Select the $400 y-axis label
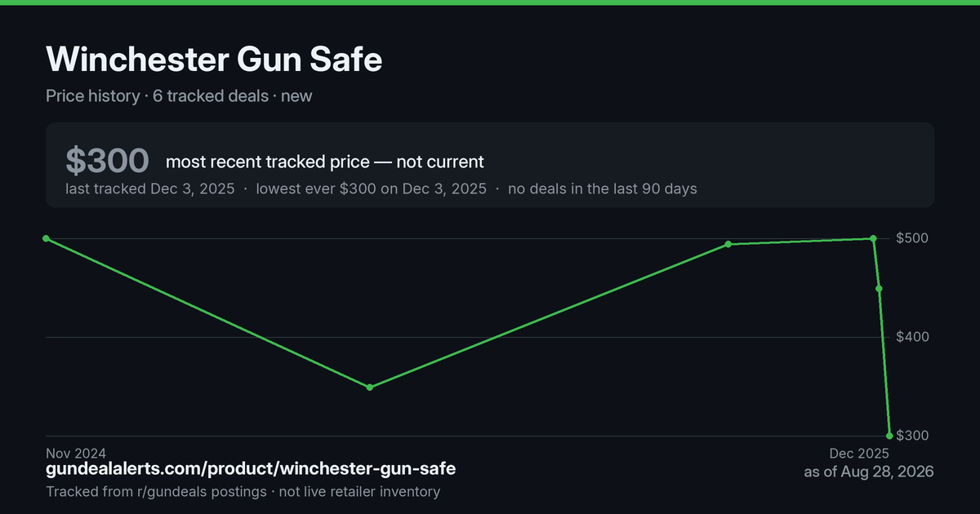Screen dimensions: 980x514 tap(913, 337)
